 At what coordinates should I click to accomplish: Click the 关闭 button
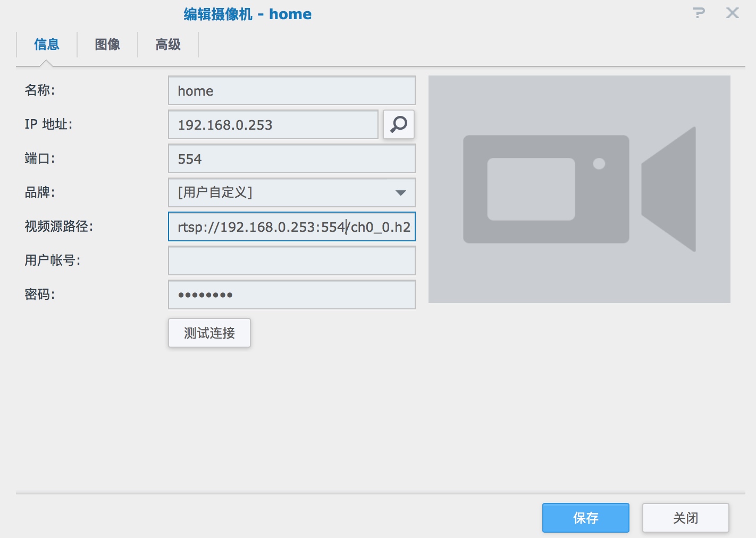(686, 518)
